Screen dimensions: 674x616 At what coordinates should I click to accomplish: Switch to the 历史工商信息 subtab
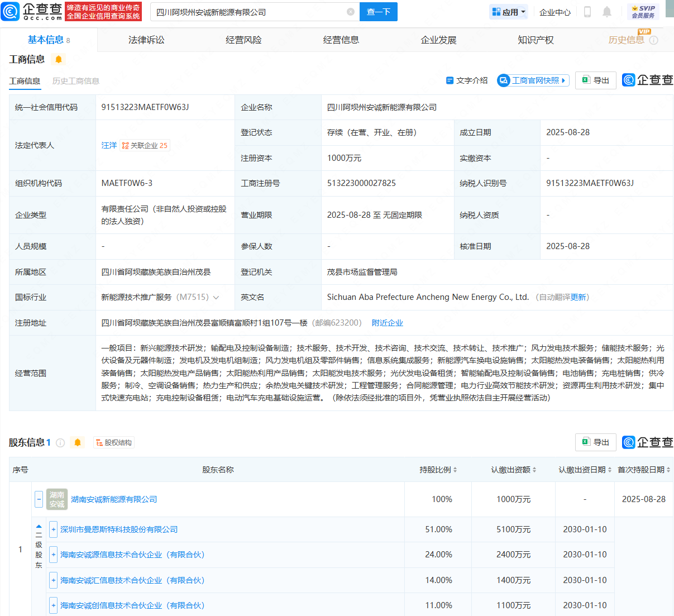coord(75,81)
